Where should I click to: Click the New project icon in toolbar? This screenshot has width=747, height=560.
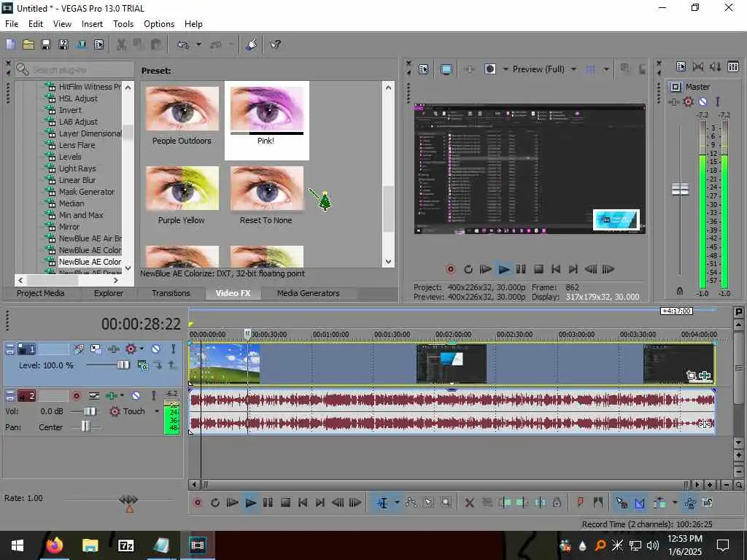[10, 44]
